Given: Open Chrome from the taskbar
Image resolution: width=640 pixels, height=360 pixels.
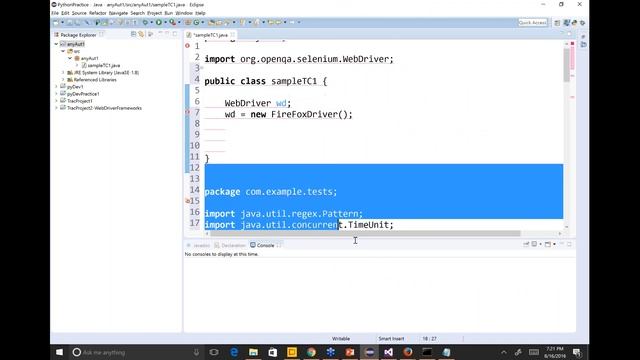Looking at the screenshot, I should point(311,352).
